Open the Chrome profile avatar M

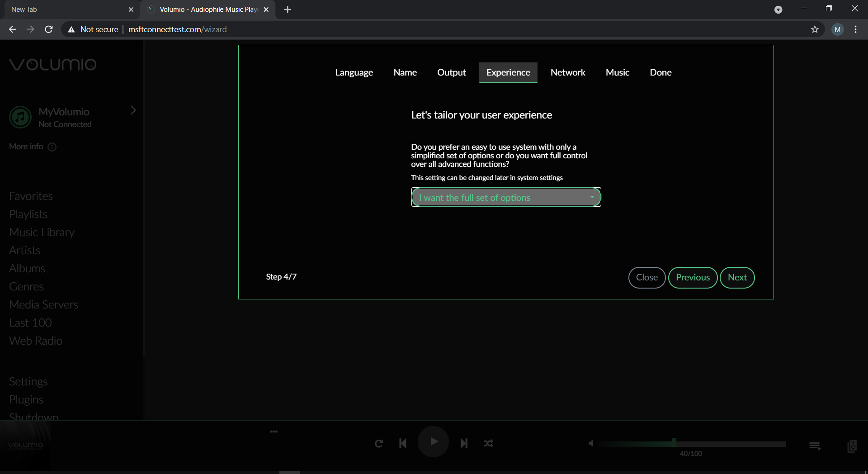pyautogui.click(x=838, y=29)
